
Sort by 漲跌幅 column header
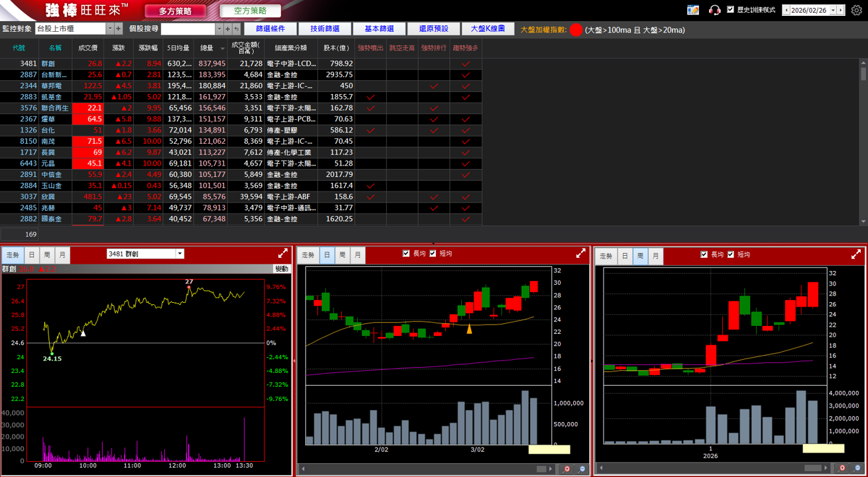point(148,48)
